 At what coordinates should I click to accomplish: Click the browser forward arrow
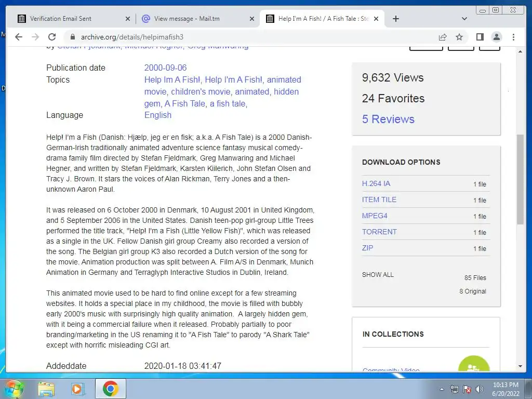35,37
